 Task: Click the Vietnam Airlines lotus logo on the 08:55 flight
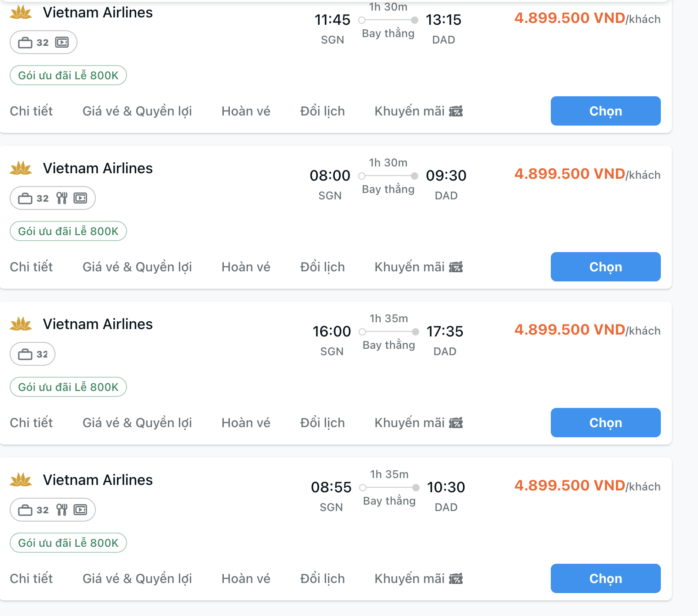pos(21,480)
